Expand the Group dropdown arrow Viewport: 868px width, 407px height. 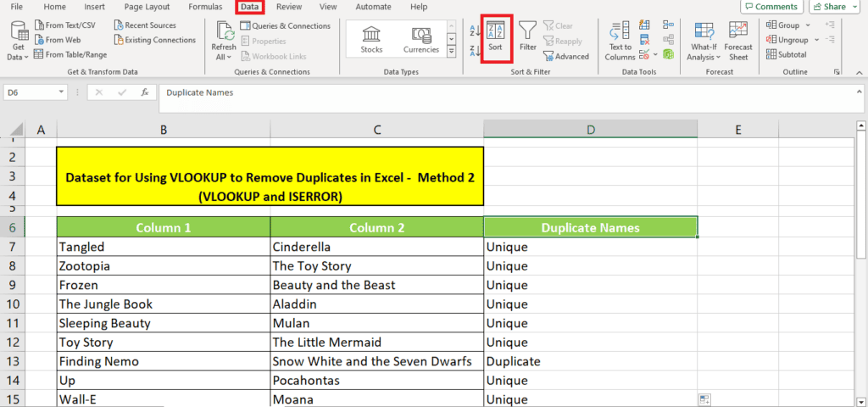coord(808,25)
